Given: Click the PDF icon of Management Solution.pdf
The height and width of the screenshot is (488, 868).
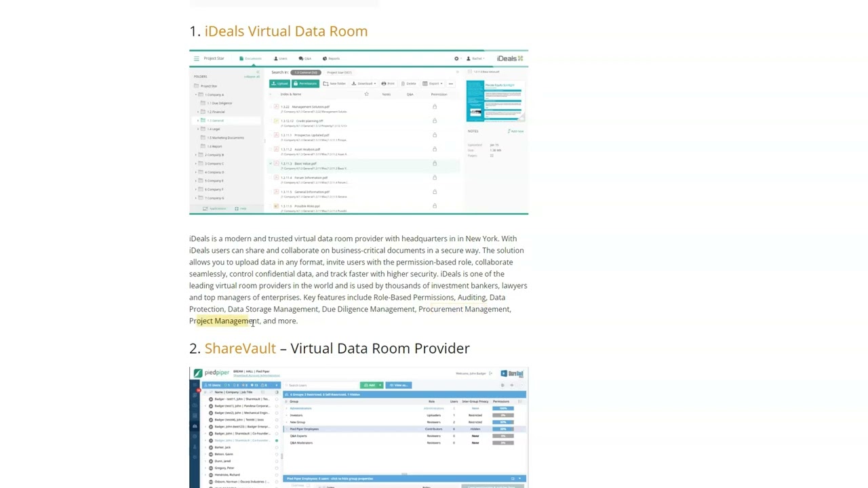Looking at the screenshot, I should [277, 106].
